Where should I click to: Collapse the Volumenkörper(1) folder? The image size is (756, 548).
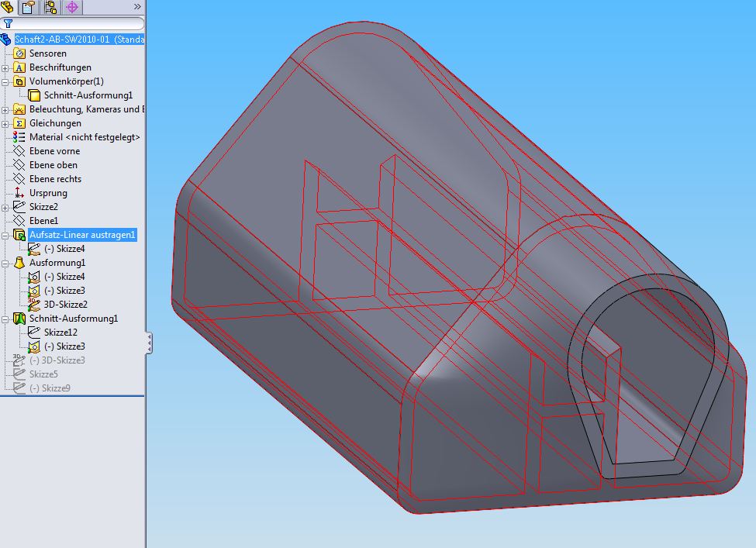5,81
